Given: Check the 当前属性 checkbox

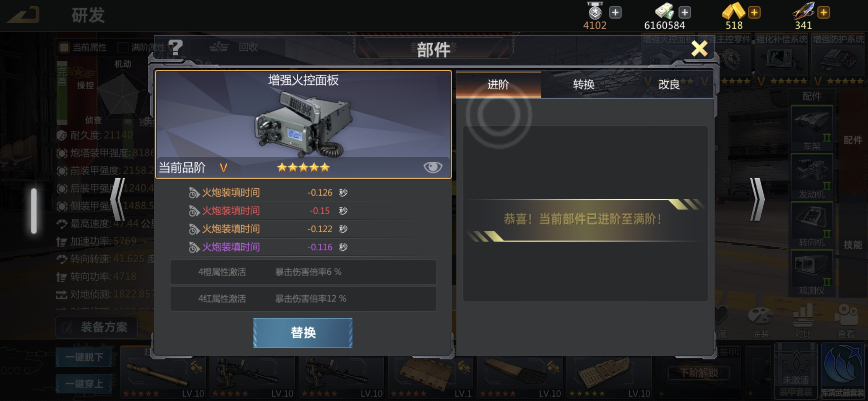Looking at the screenshot, I should pyautogui.click(x=64, y=47).
